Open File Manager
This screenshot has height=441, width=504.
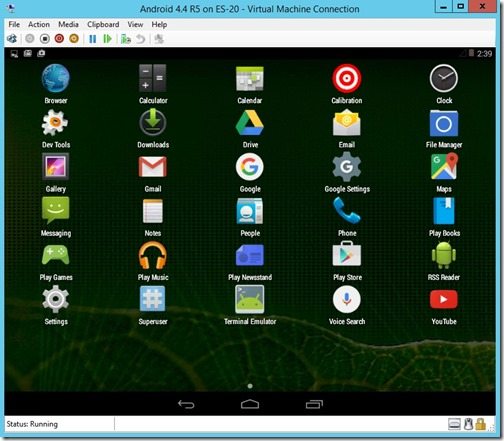(x=444, y=123)
